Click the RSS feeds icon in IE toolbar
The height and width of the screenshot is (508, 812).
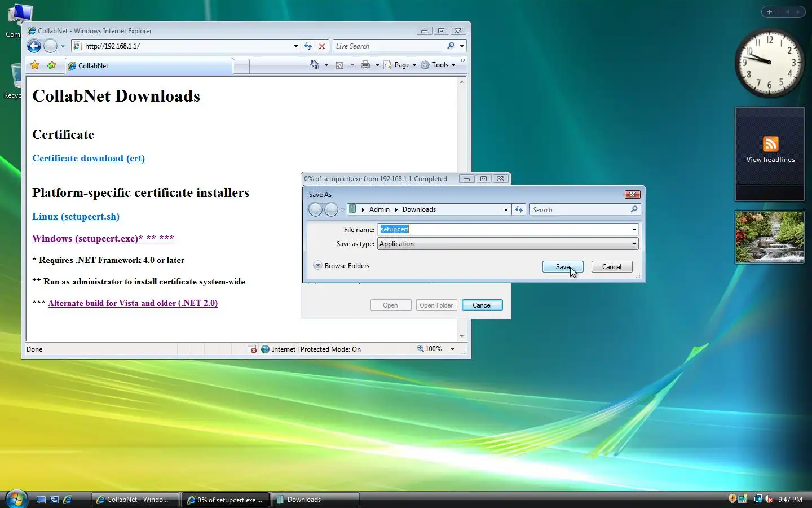339,65
